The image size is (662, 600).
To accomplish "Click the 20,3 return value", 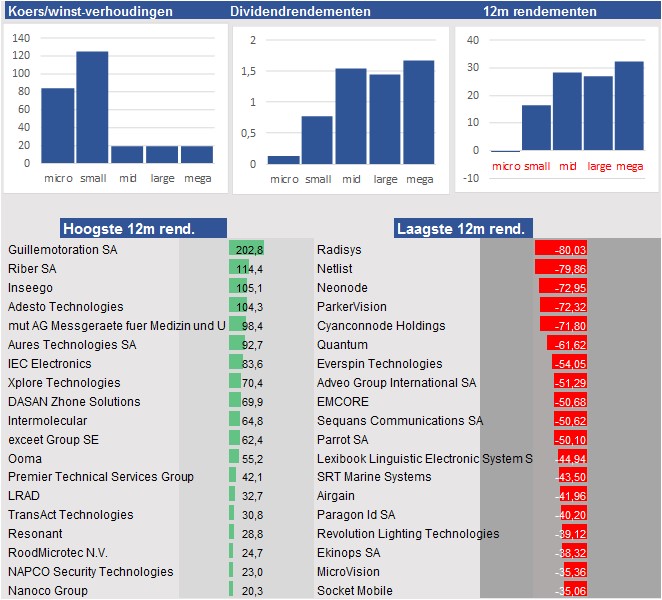I will 252,591.
